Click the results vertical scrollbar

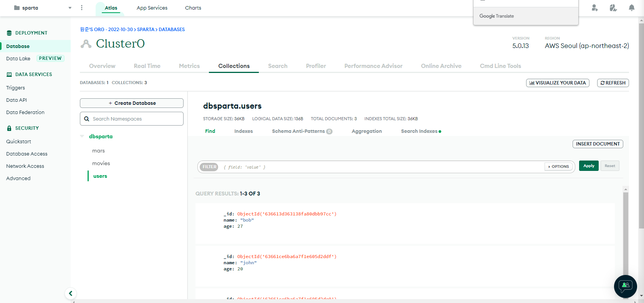coord(626,234)
